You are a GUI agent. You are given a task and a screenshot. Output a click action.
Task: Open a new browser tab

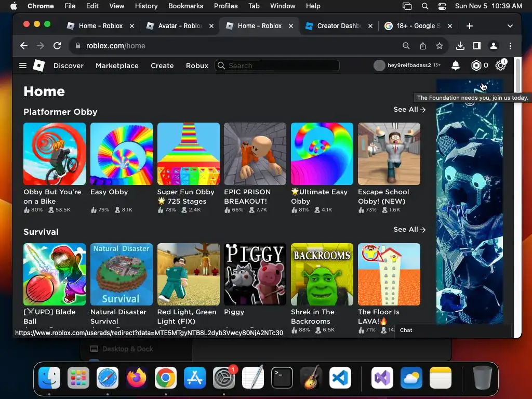pyautogui.click(x=469, y=26)
